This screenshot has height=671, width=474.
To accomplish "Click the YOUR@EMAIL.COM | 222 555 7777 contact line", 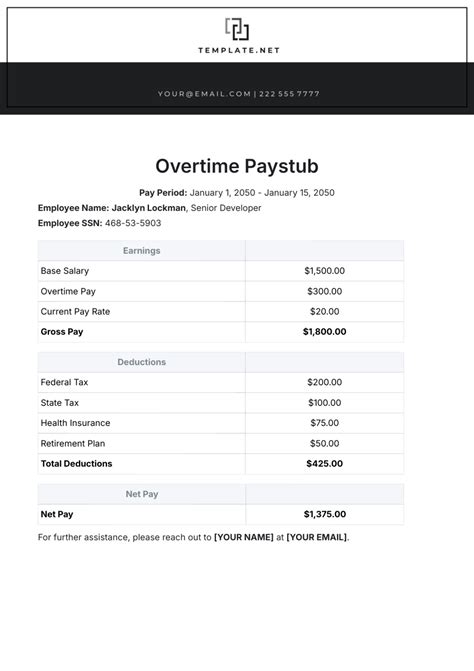I will 238,94.
